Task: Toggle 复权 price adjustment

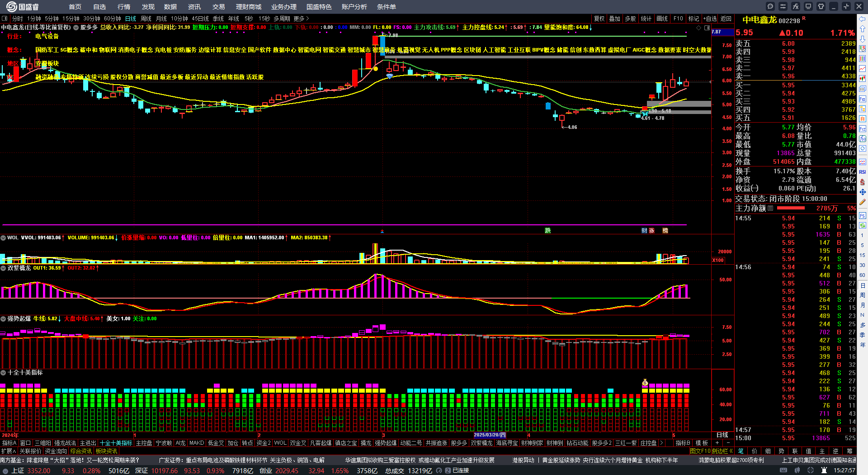Action: click(x=599, y=19)
